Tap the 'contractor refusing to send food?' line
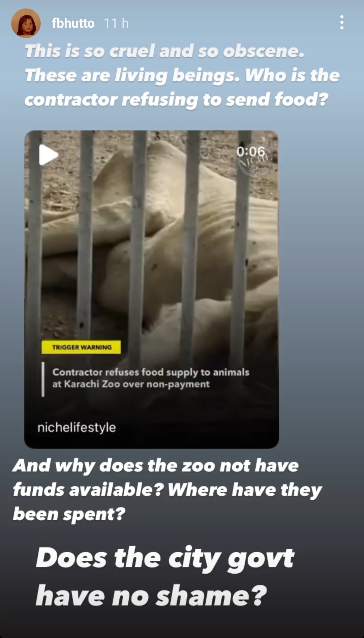Viewport: 364px width, 638px height. (x=176, y=100)
